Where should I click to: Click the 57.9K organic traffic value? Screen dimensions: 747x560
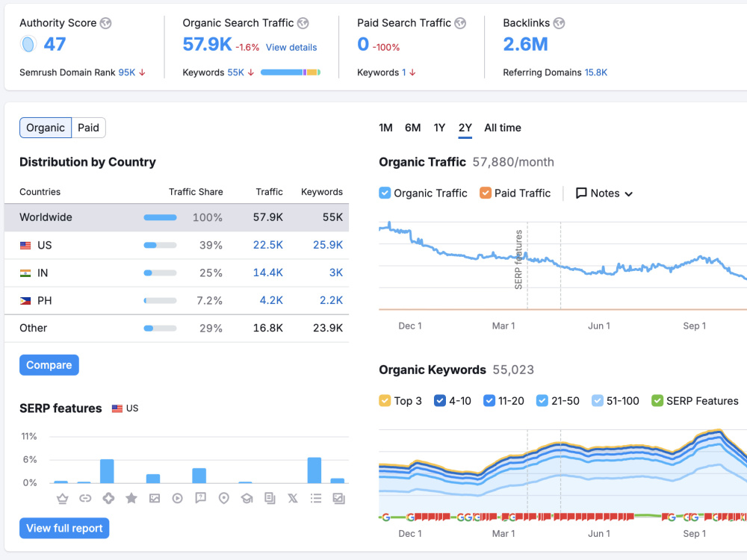(x=207, y=44)
